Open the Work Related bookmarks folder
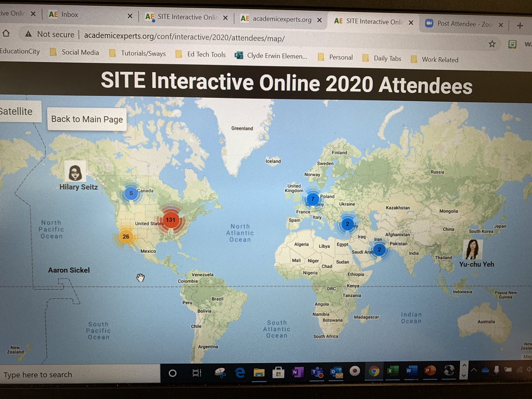The image size is (532, 399). point(434,59)
